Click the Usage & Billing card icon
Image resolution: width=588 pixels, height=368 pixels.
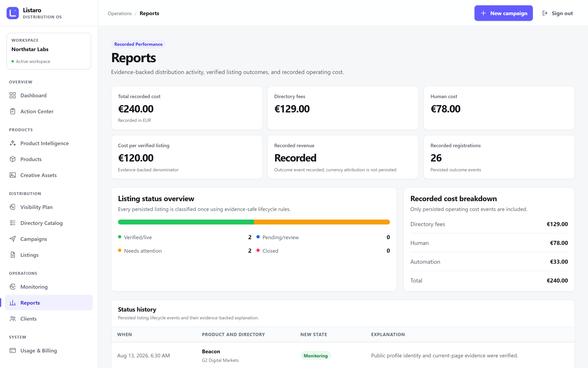(x=13, y=350)
